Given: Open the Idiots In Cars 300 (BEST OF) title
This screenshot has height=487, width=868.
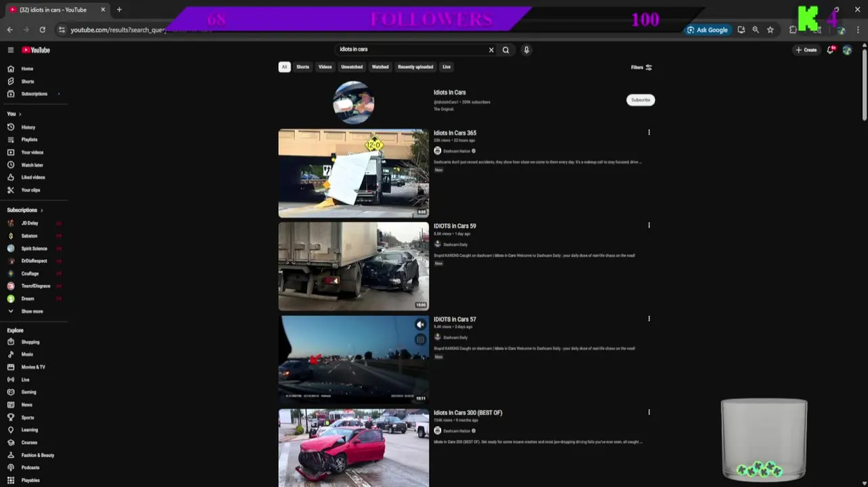Looking at the screenshot, I should 468,413.
